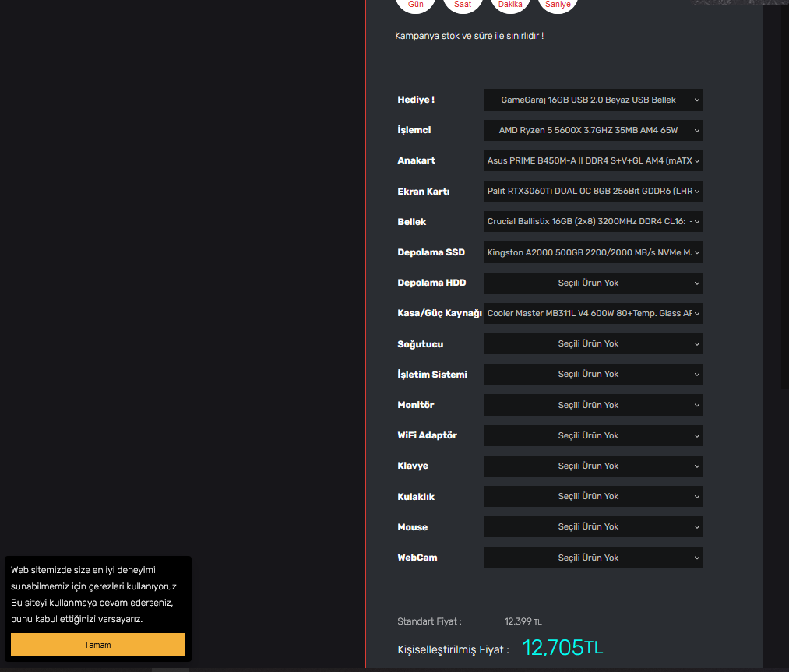Click the cookie notice text

pyautogui.click(x=94, y=595)
